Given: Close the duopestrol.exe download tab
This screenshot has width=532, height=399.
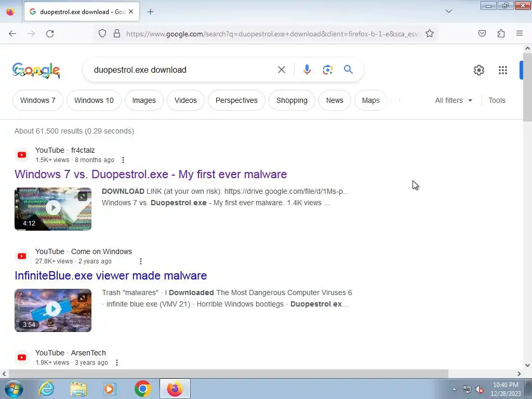Looking at the screenshot, I should [x=131, y=11].
